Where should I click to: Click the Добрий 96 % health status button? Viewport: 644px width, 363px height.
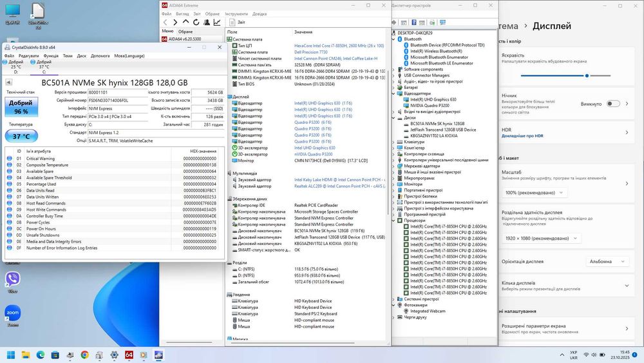pos(21,107)
